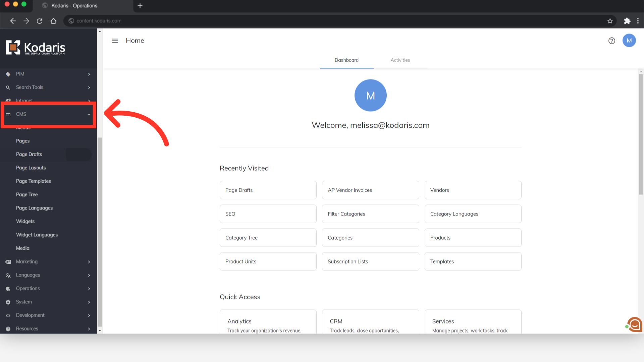Screen dimensions: 644x362
Task: Open Page Drafts recently visited card
Action: pos(268,190)
